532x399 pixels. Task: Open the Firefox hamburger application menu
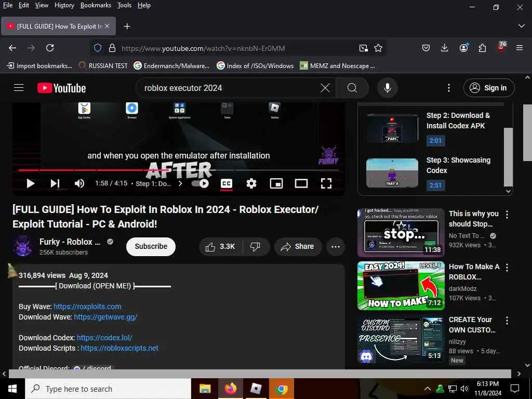(520, 48)
